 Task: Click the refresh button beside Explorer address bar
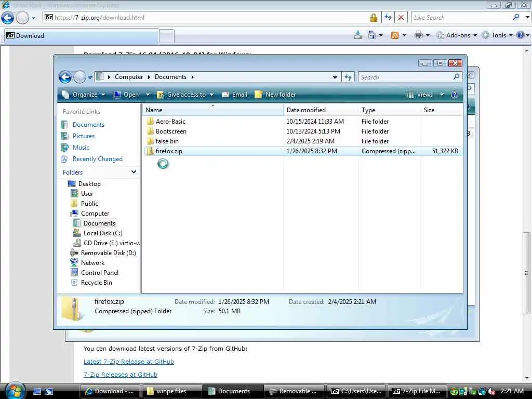(348, 77)
